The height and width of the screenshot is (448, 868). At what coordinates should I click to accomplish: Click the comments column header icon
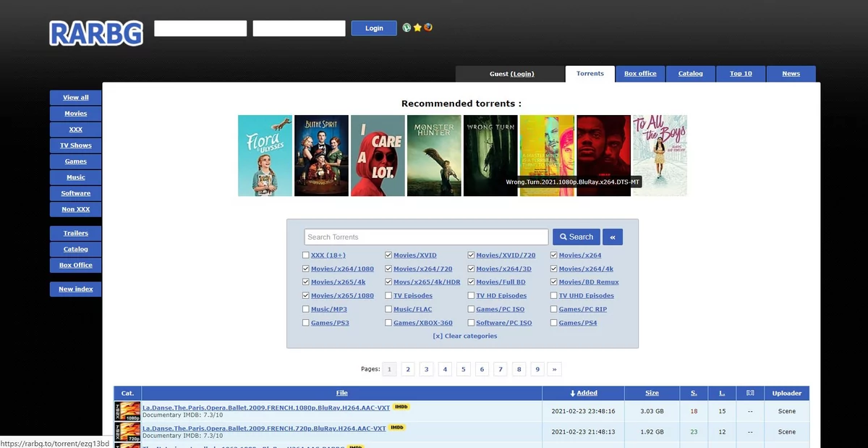tap(750, 393)
